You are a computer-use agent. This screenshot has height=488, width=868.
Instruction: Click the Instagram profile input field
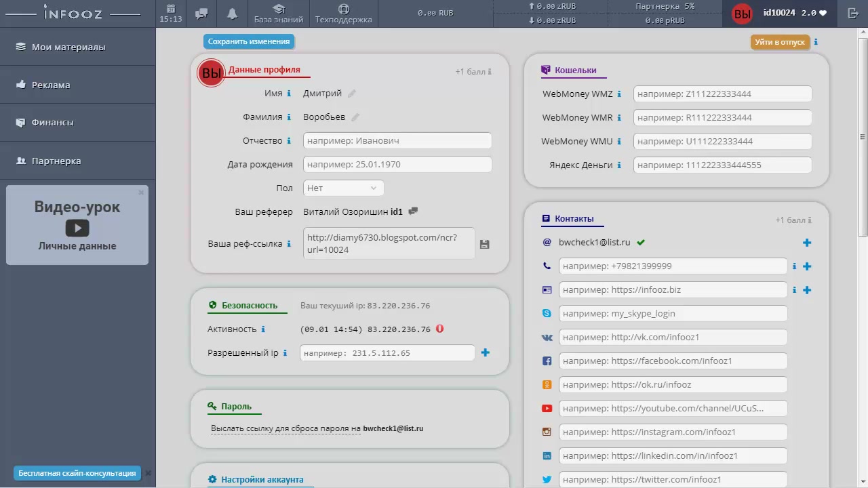pos(673,432)
